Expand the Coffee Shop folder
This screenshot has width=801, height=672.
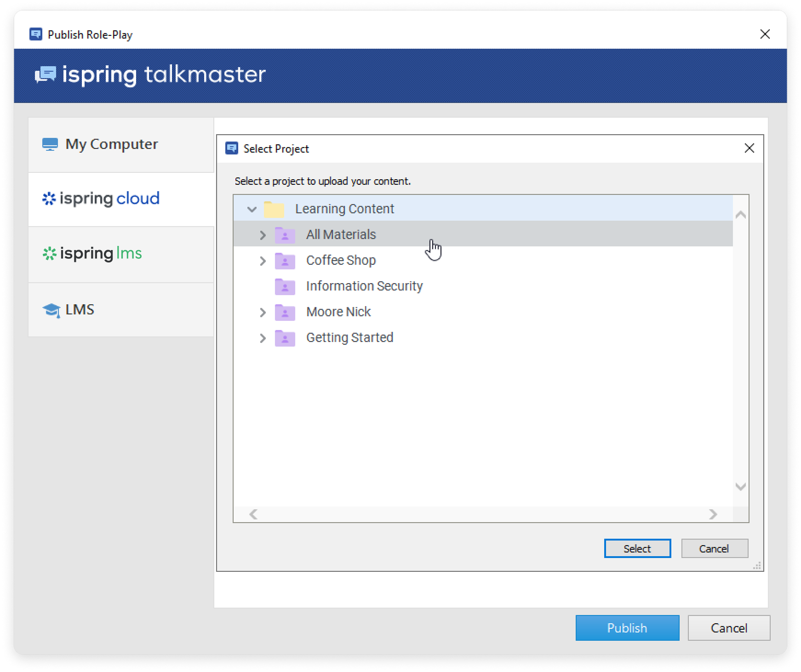point(263,261)
